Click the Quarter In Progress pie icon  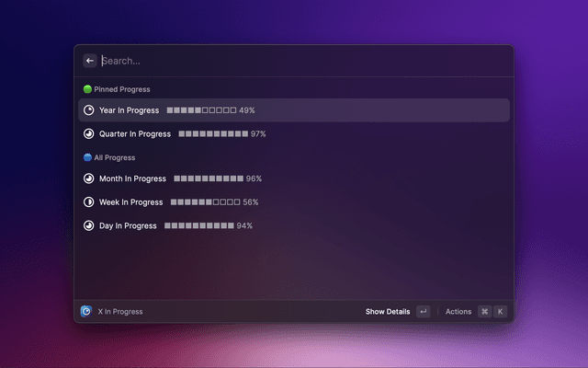(89, 134)
